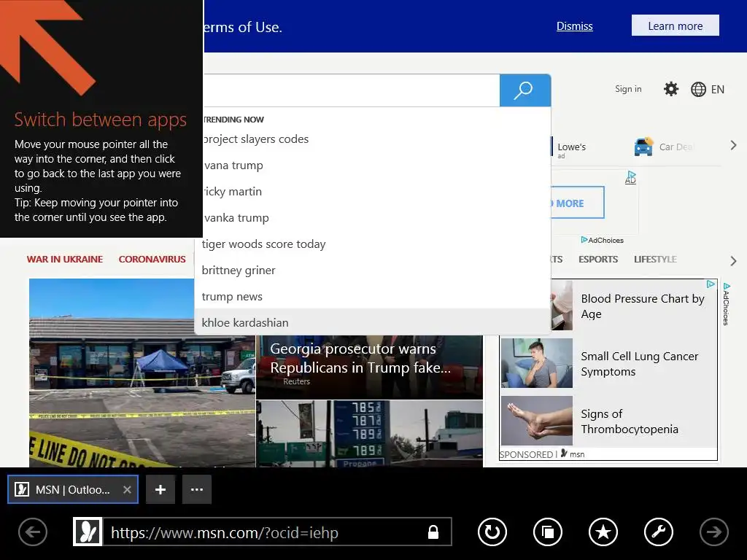Click the EN language label
This screenshot has height=560, width=747.
(x=718, y=90)
